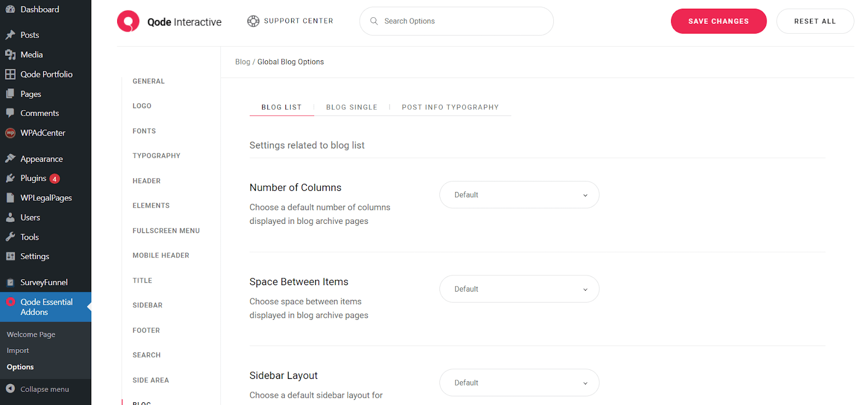Click the Tools wrench icon
Screen dimensions: 868x405
(x=10, y=237)
